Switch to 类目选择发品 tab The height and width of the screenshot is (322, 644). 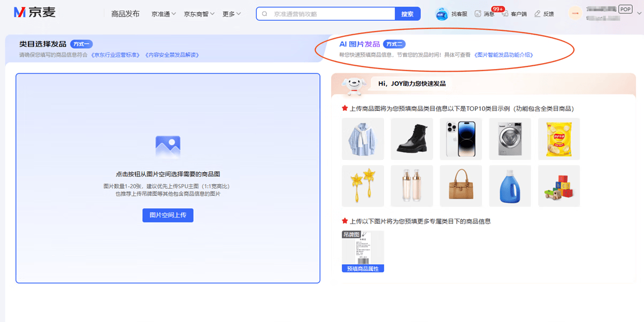click(43, 44)
